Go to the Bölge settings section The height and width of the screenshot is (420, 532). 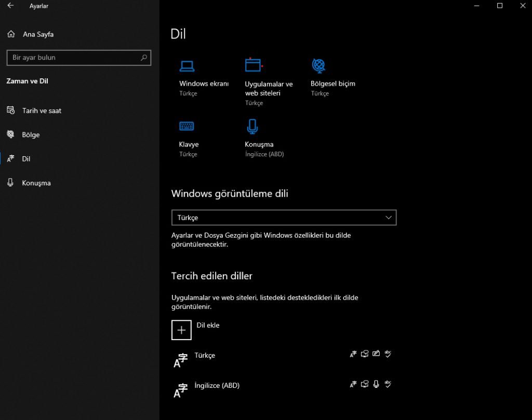31,134
